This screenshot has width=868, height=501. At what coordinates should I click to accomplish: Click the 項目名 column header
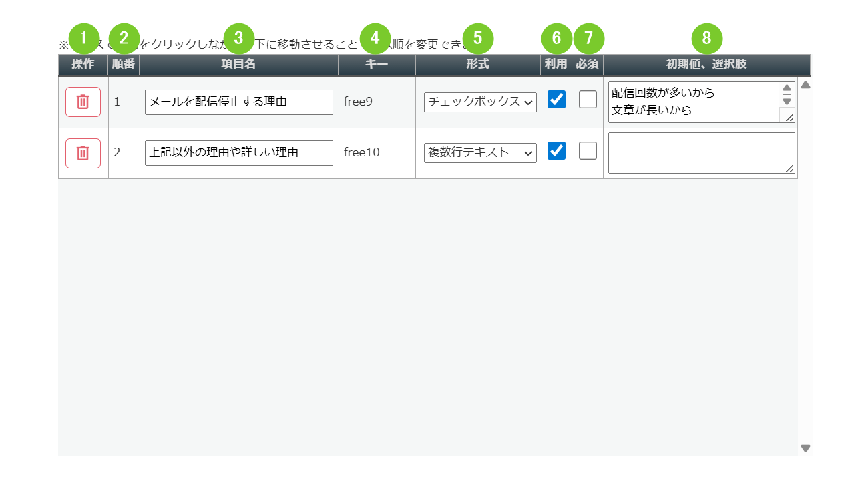tap(239, 65)
